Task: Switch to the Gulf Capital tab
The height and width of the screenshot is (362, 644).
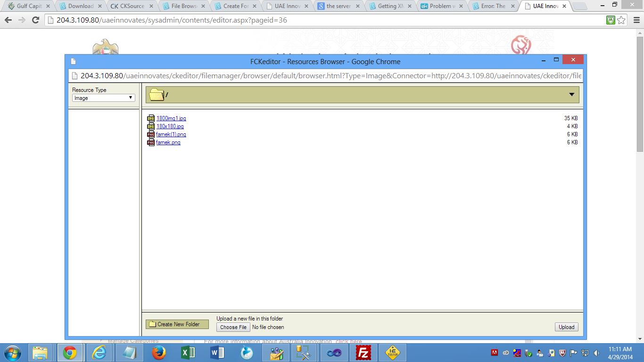Action: click(28, 6)
